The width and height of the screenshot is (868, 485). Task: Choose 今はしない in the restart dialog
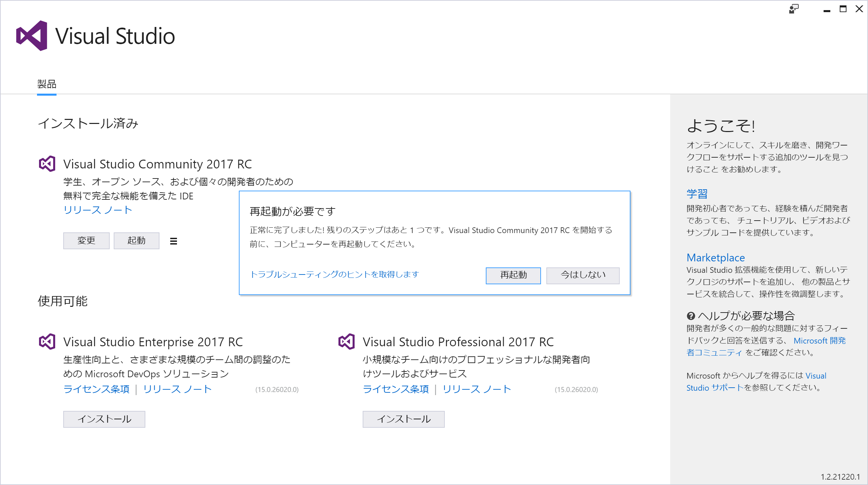(583, 275)
